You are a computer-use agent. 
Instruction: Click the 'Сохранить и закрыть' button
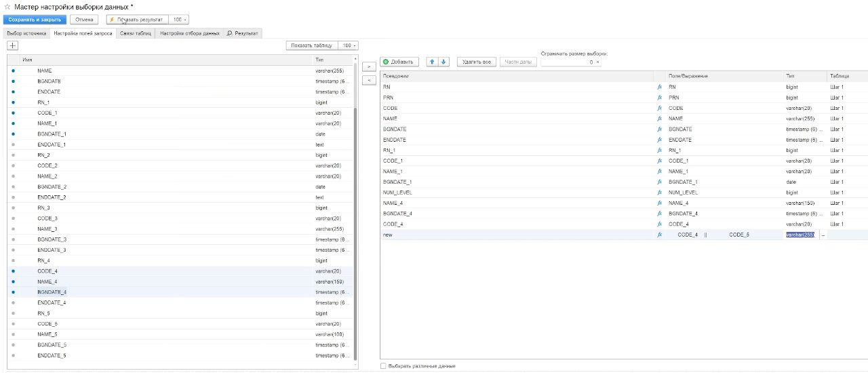(x=35, y=20)
